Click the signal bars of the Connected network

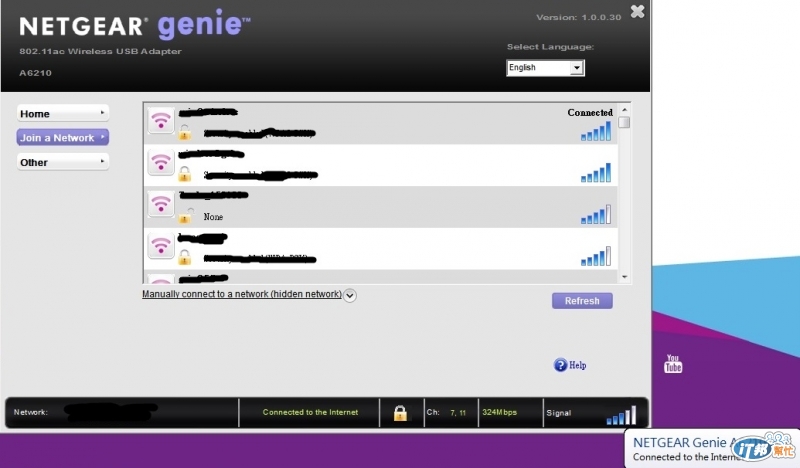click(x=595, y=131)
